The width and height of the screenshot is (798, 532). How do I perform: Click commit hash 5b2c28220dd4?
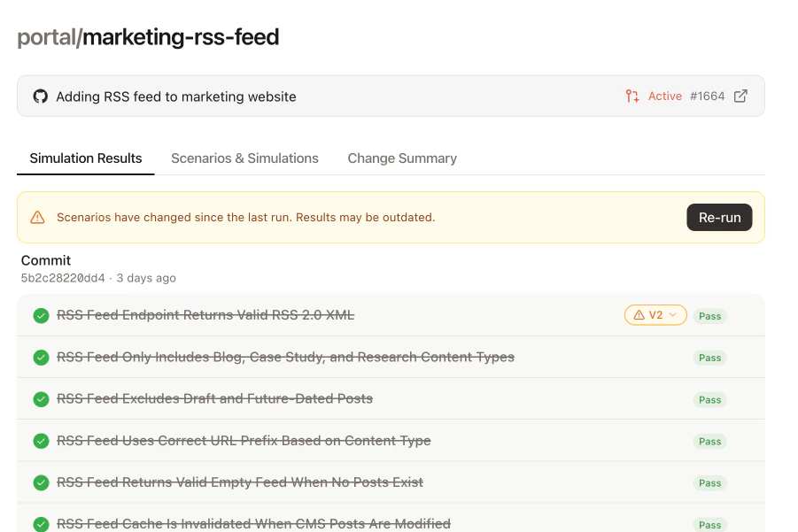[63, 278]
